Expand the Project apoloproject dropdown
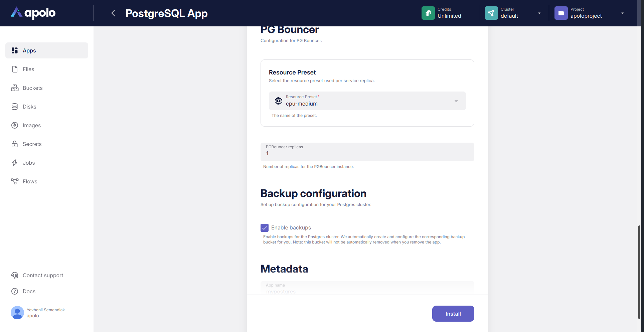644x332 pixels. pyautogui.click(x=622, y=13)
